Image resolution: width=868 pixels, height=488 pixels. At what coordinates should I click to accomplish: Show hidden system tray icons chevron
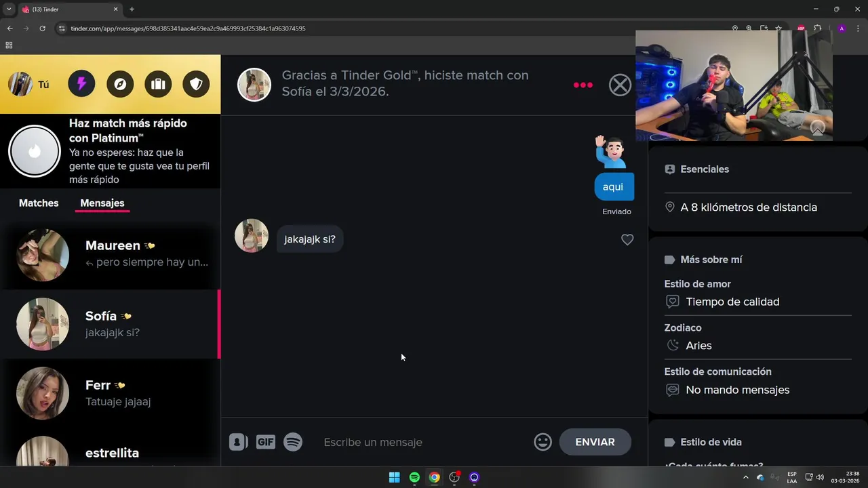tap(746, 477)
